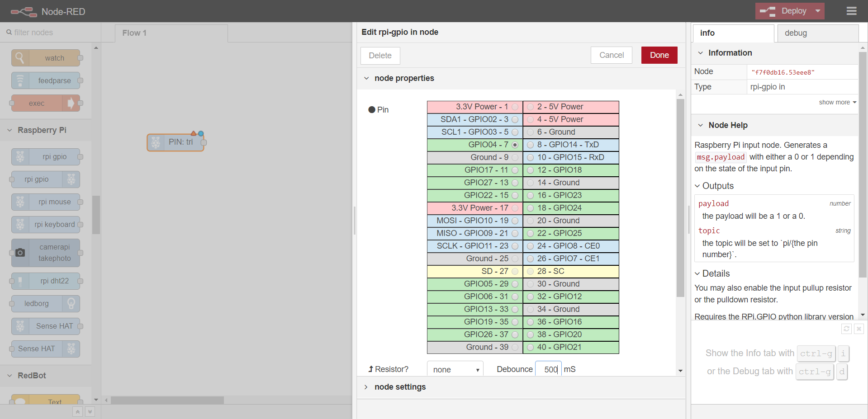
Task: Select pin GPIO04 - 7 radio
Action: click(515, 145)
